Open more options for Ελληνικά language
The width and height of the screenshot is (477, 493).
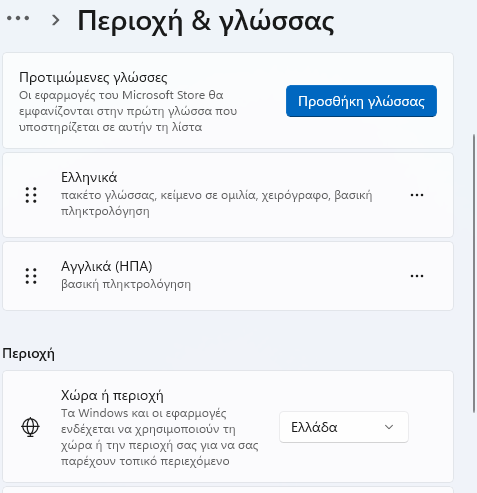click(x=417, y=195)
